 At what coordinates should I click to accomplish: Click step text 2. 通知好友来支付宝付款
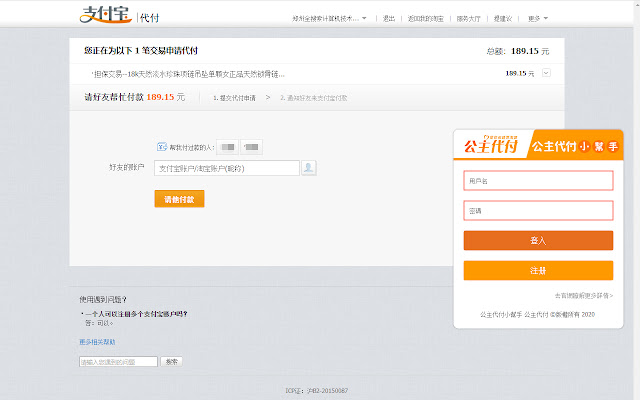313,98
